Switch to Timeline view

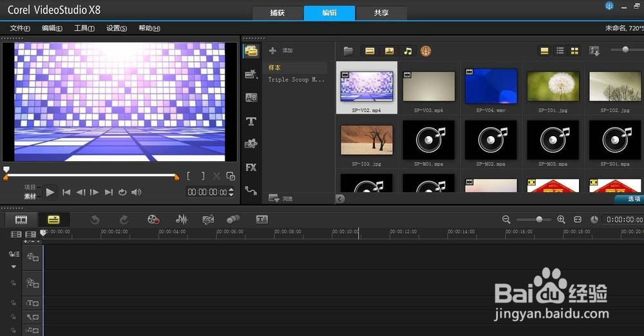click(53, 220)
